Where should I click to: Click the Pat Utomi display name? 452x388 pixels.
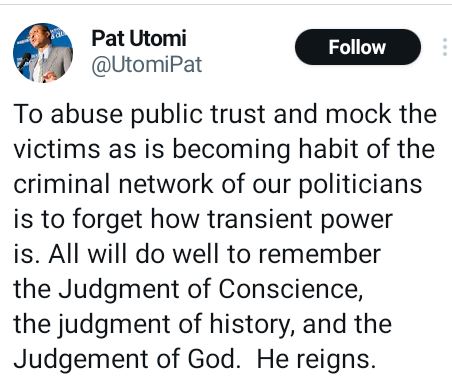(139, 38)
